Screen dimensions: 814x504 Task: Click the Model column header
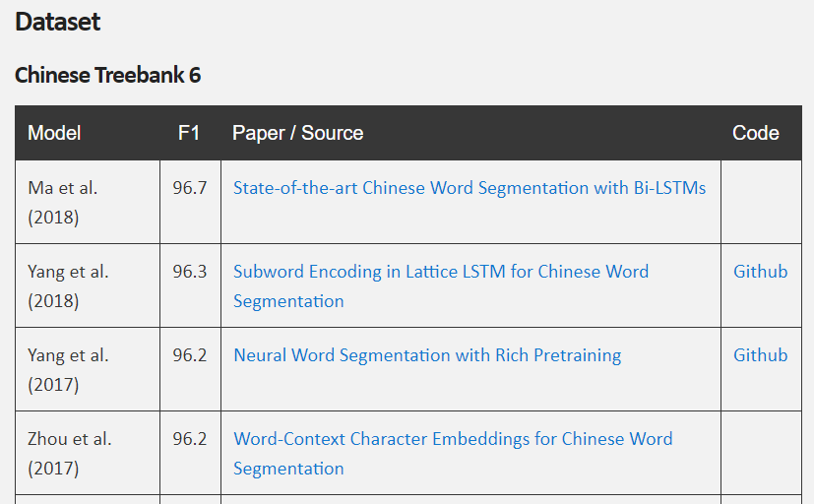[54, 133]
